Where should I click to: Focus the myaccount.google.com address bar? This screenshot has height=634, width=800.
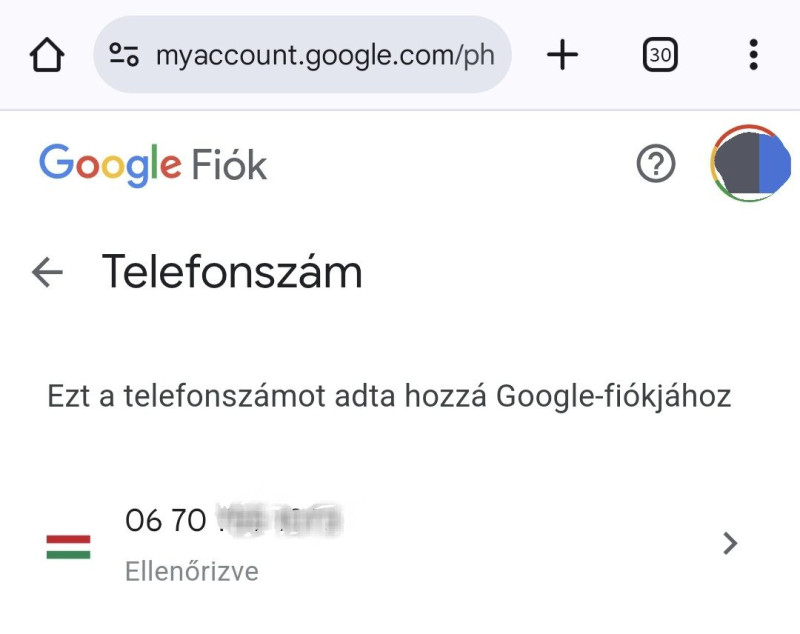(324, 55)
